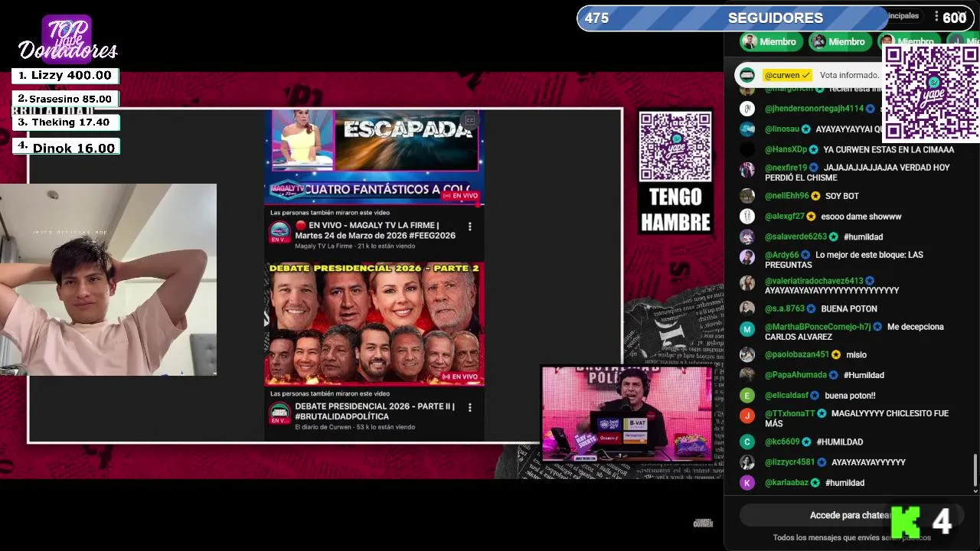Open the chat options three-dot menu beside 600

[936, 16]
